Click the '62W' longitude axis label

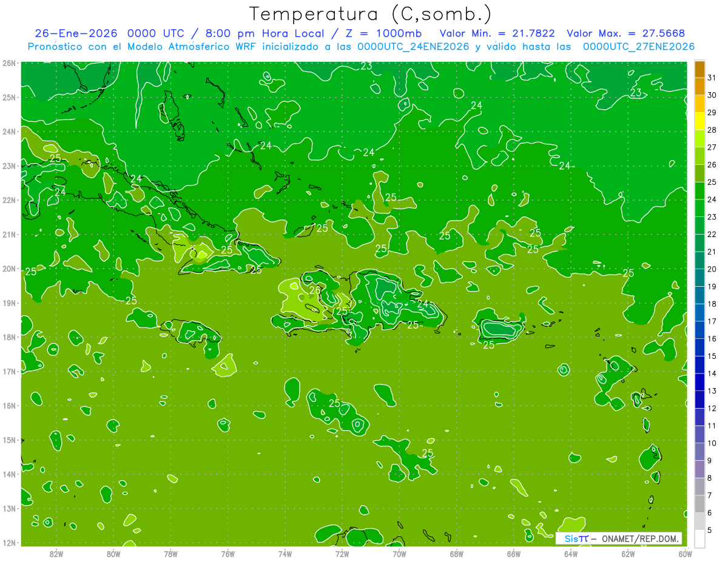(628, 554)
